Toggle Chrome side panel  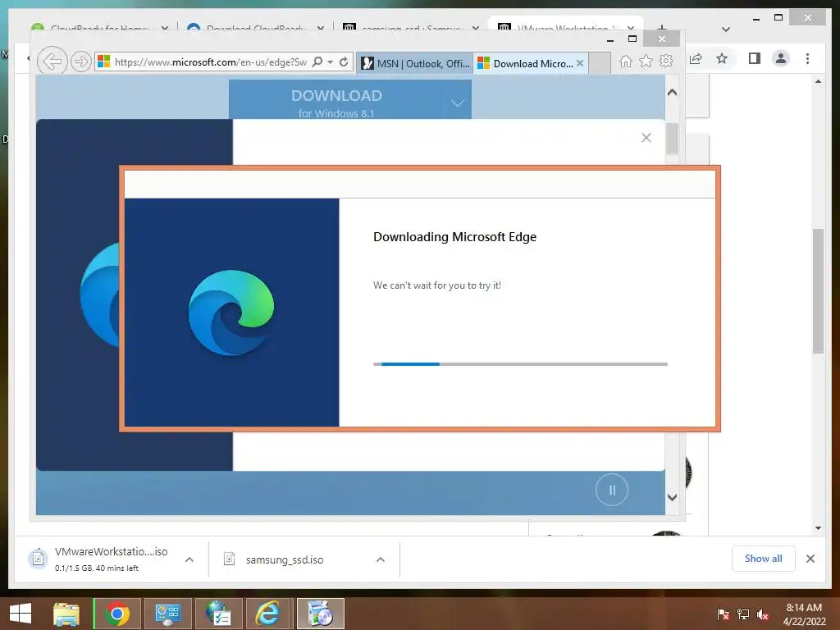[755, 58]
